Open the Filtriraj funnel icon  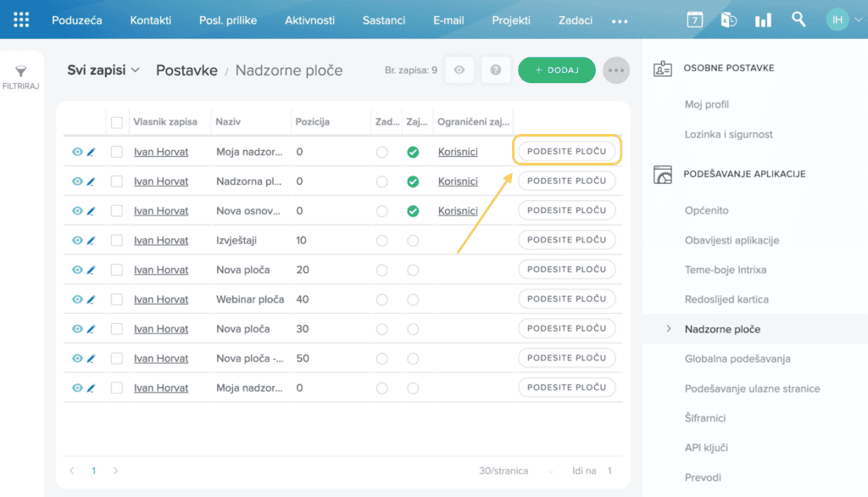coord(21,71)
